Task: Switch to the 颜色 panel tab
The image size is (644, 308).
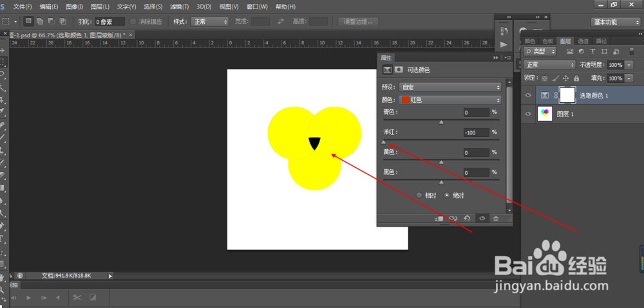Action: pos(530,41)
